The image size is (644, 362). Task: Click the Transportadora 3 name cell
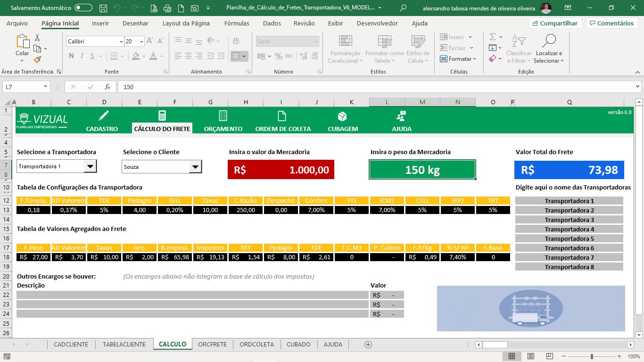[x=569, y=220]
